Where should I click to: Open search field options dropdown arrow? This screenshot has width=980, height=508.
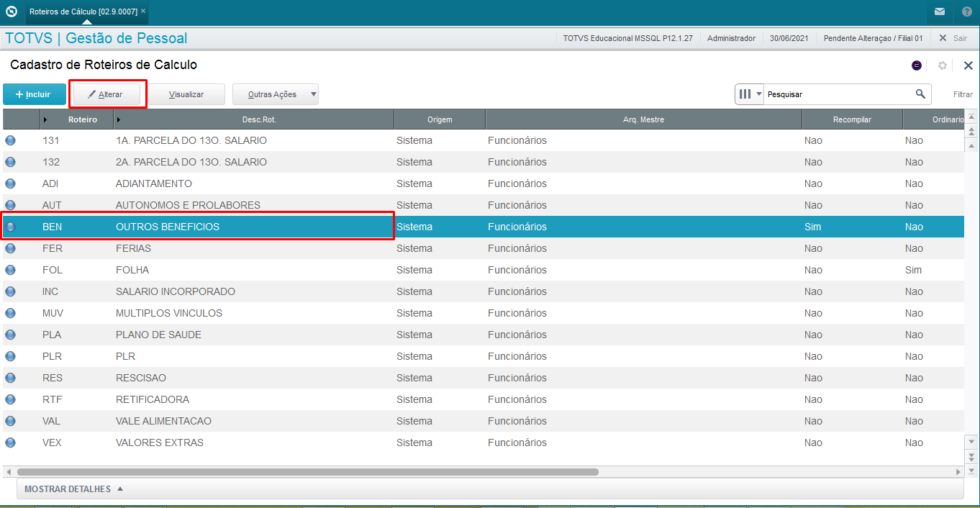coord(759,94)
